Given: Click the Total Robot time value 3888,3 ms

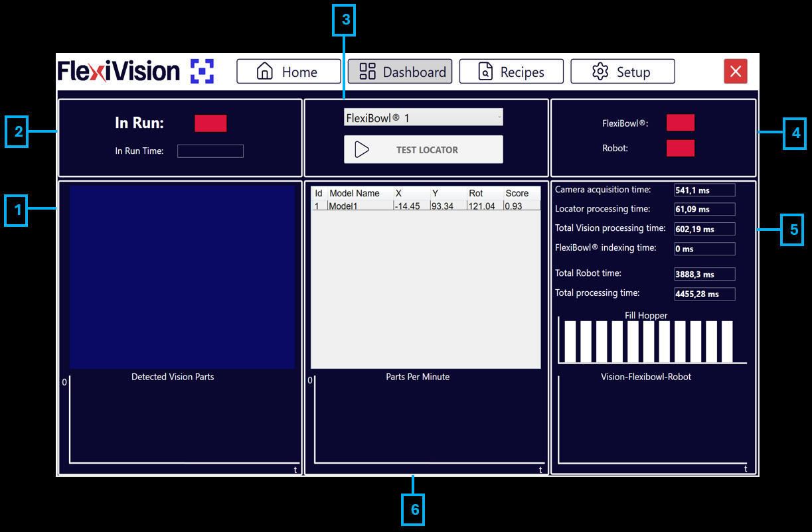Looking at the screenshot, I should click(704, 274).
